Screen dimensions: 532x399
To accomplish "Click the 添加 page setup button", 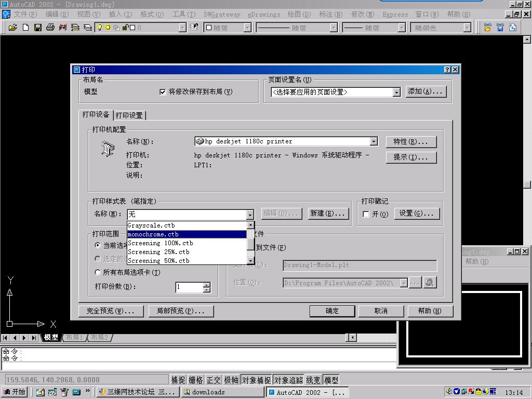I will pos(425,91).
